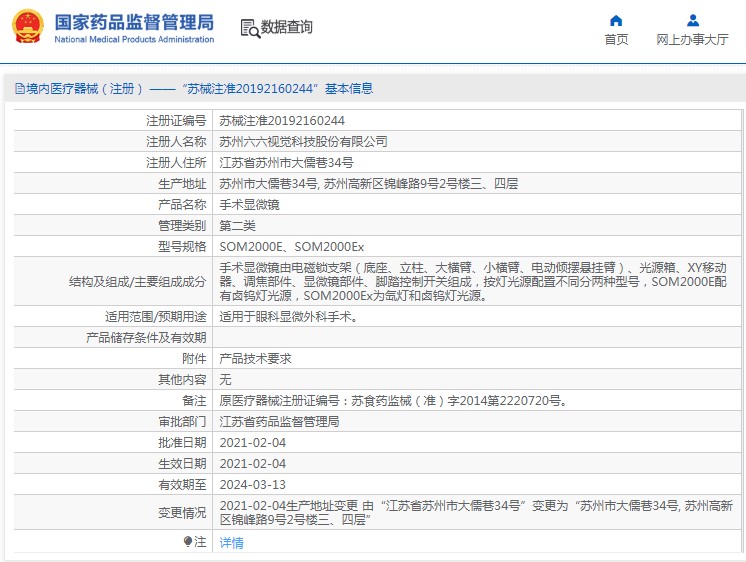Click the 注册人住所 label

[x=176, y=163]
